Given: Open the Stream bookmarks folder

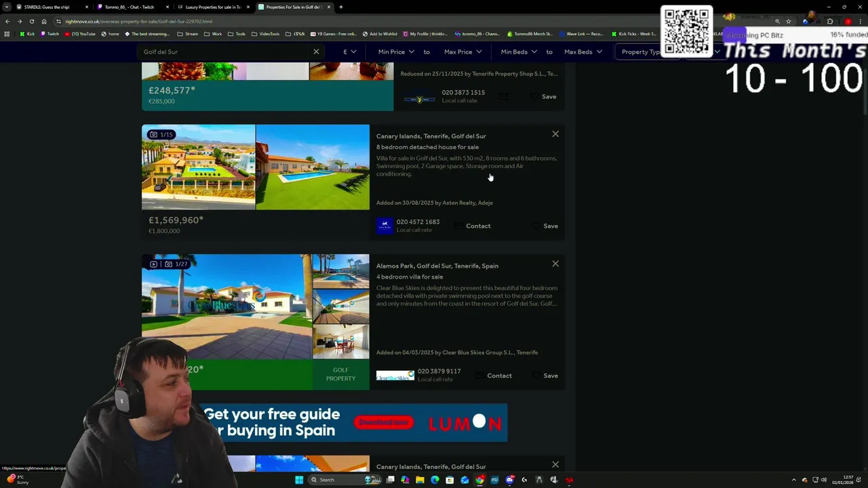Looking at the screenshot, I should pos(188,34).
